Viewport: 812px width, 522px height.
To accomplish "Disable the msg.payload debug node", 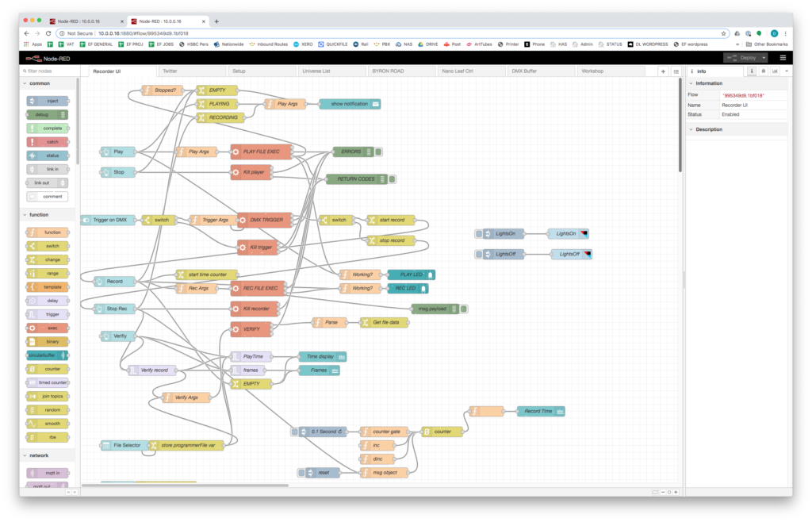I will (x=464, y=309).
